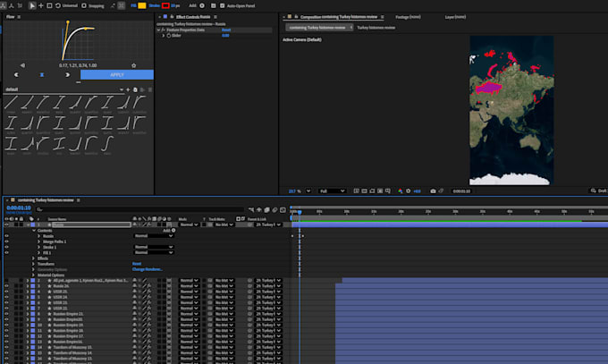The height and width of the screenshot is (364, 608).
Task: Select the Selection arrow tool
Action: coord(32,5)
